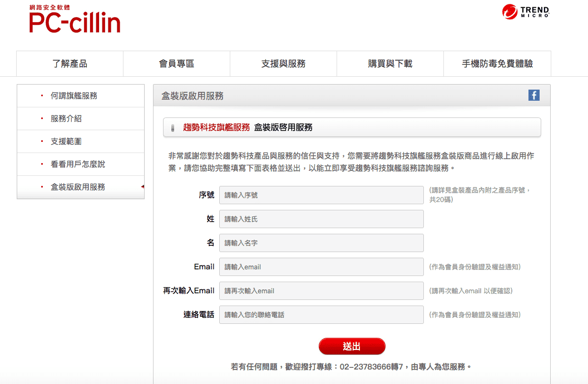The image size is (588, 384).
Task: Focus the 姓 surname field
Action: pyautogui.click(x=322, y=219)
